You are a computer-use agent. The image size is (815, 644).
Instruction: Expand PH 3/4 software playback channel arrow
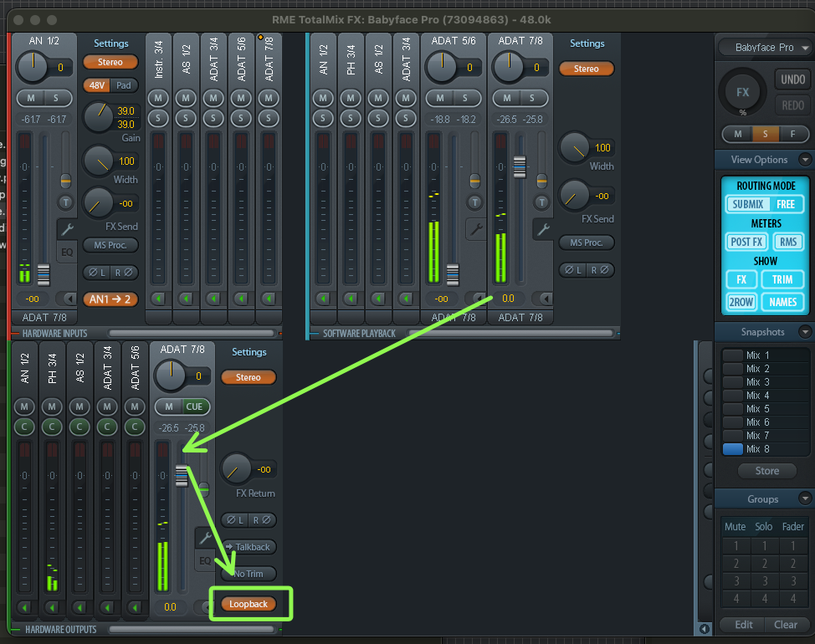coord(351,299)
